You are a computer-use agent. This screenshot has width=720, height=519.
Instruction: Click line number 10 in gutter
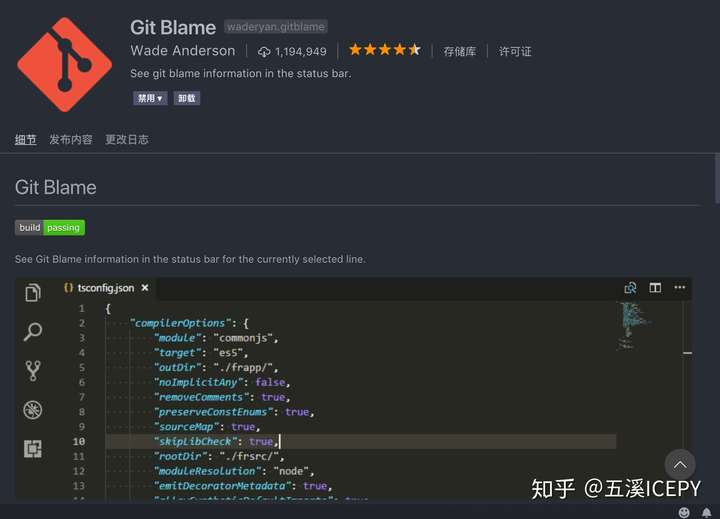pos(79,441)
